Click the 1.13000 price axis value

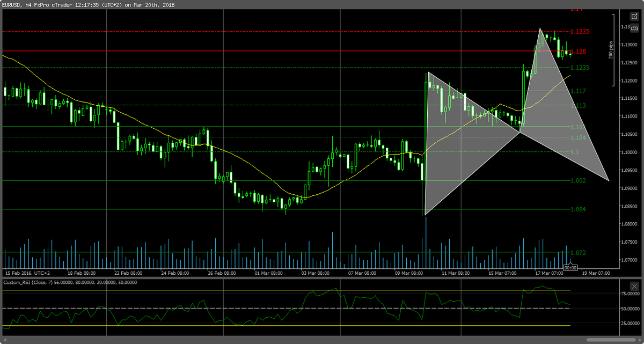628,45
